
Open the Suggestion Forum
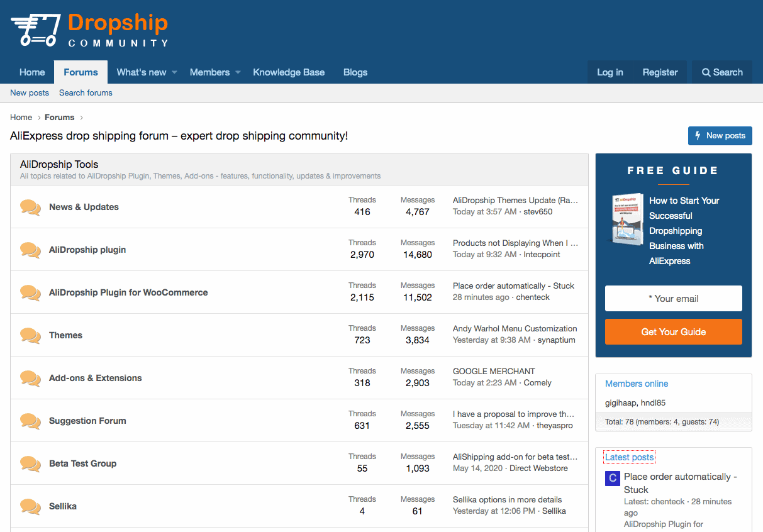(x=87, y=421)
